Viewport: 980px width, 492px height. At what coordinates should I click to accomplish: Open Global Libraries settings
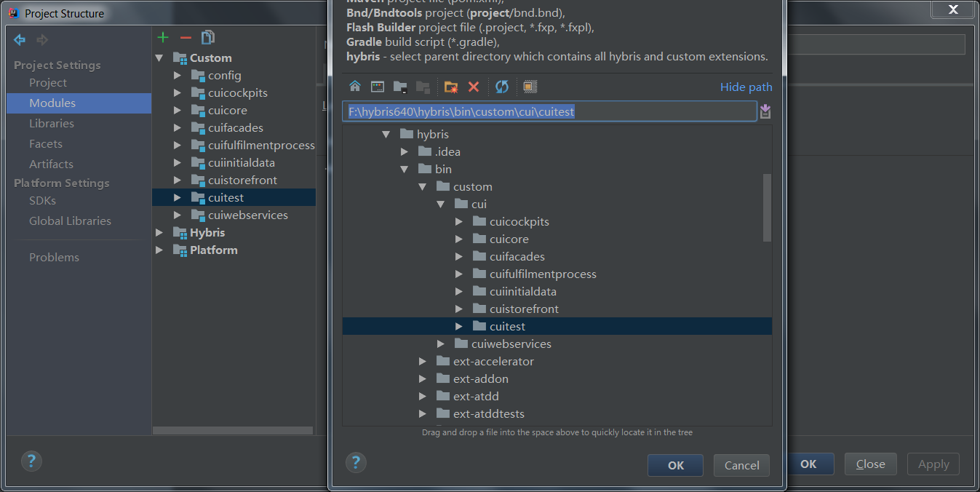[70, 221]
